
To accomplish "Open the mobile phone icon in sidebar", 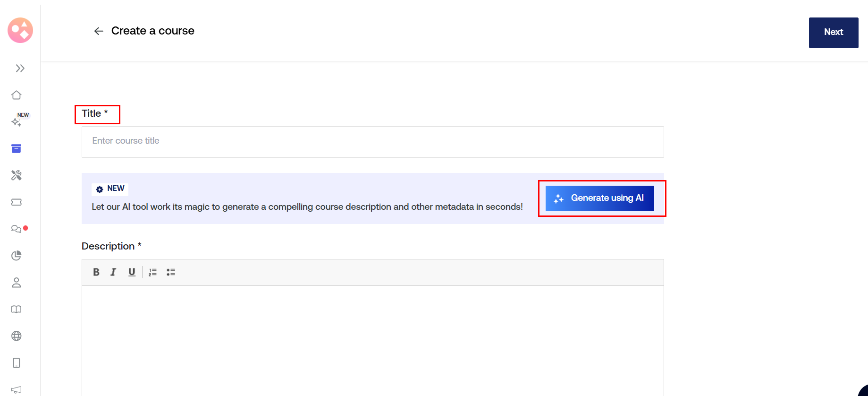I will (17, 363).
